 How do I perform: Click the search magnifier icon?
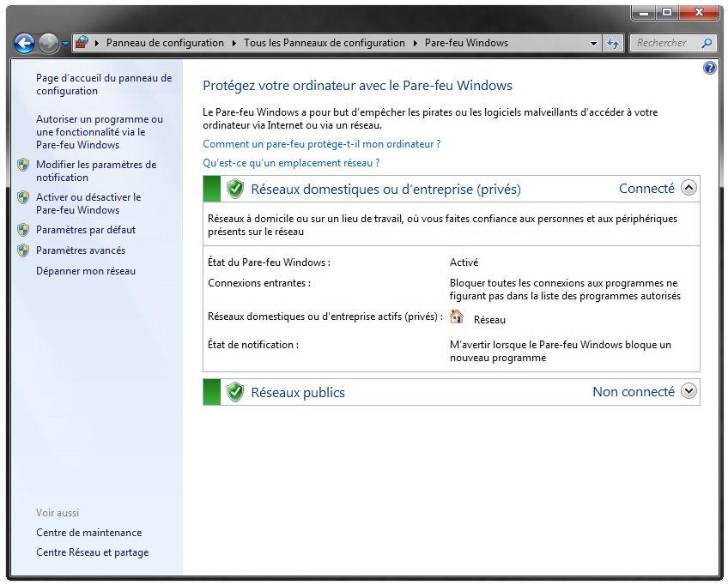pos(707,43)
